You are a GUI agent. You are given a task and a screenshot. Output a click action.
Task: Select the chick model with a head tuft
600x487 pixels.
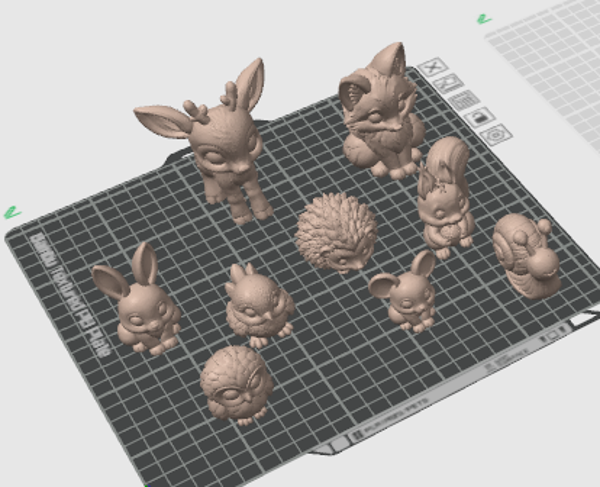point(258,305)
